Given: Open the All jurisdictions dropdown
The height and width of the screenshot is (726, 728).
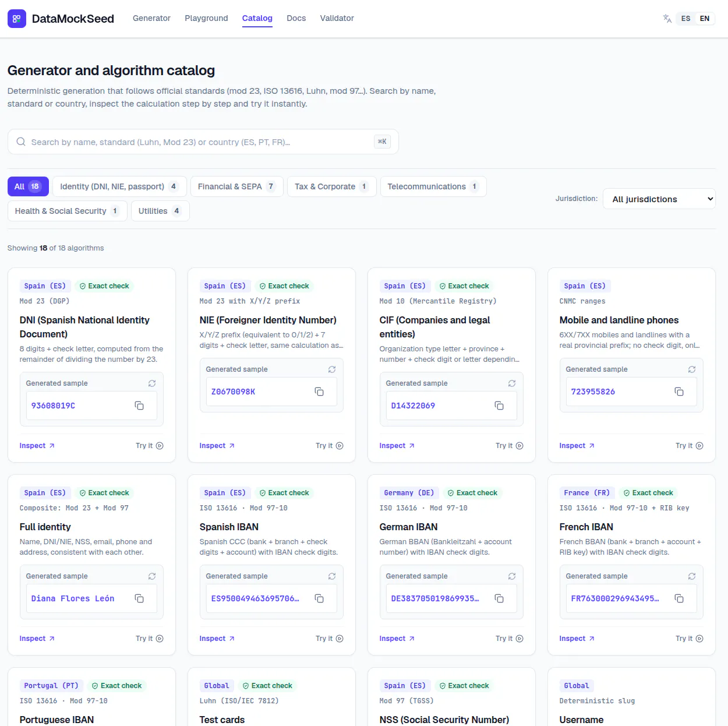Looking at the screenshot, I should point(659,199).
